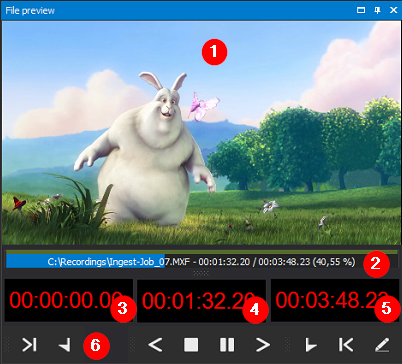Jump to start of clip button
This screenshot has width=402, height=364.
[x=346, y=345]
